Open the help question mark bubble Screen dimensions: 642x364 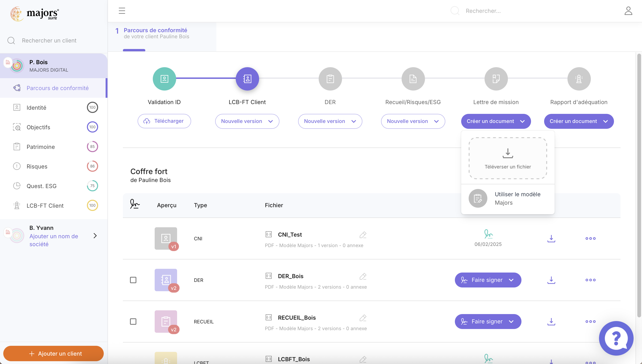(616, 338)
